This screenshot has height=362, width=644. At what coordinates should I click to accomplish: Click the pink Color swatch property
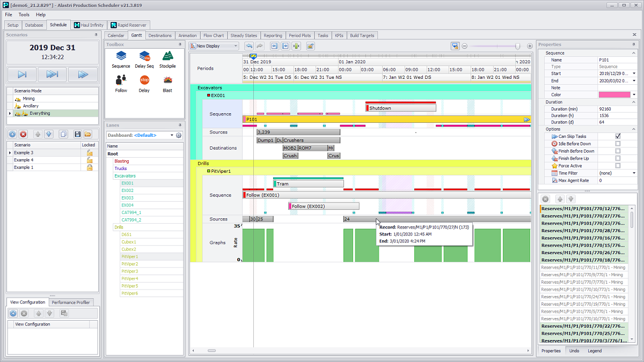(x=614, y=94)
